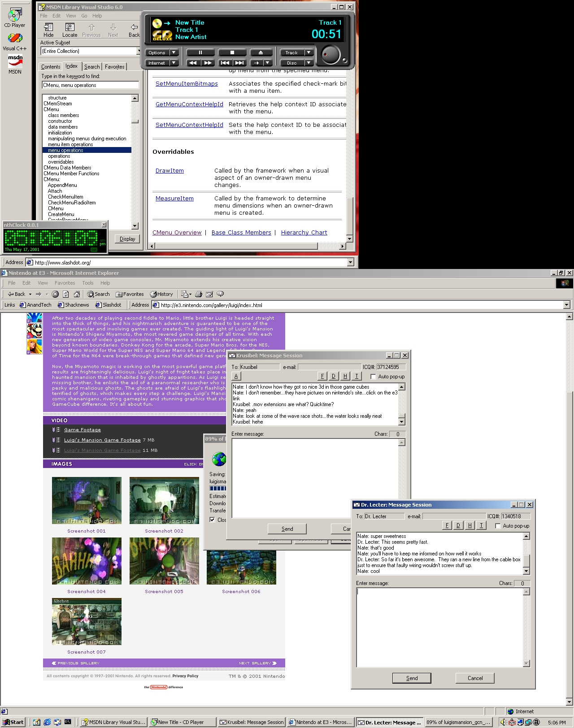The width and height of the screenshot is (574, 728).
Task: Switch to the Search tab in MSDN
Action: [x=92, y=66]
